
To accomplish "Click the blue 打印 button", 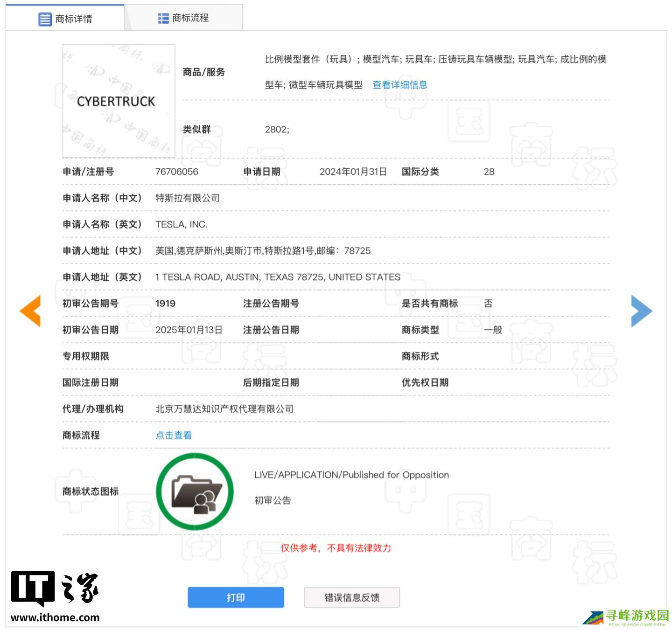I will 236,597.
